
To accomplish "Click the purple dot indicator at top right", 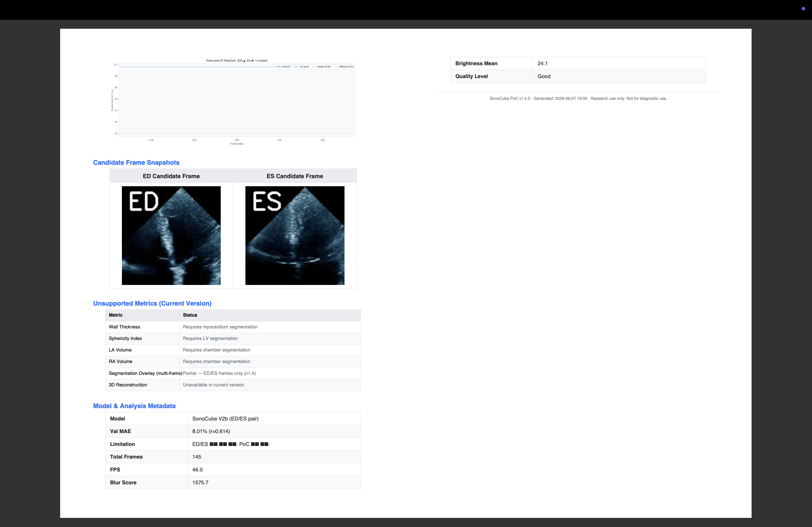I will coord(803,9).
